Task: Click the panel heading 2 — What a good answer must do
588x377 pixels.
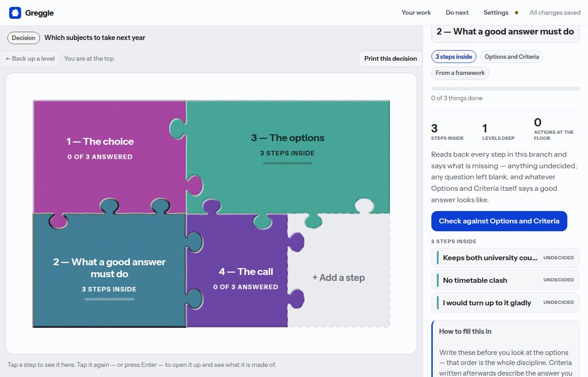Action: 505,31
